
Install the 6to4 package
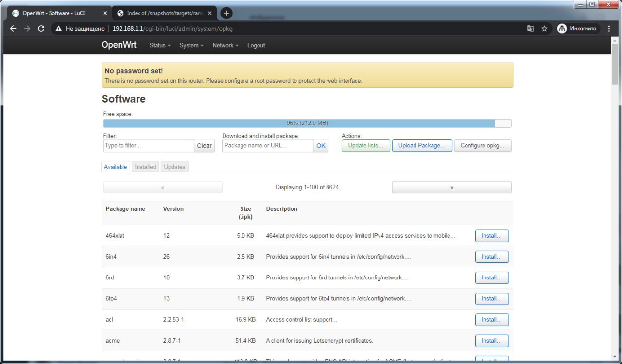pyautogui.click(x=492, y=299)
